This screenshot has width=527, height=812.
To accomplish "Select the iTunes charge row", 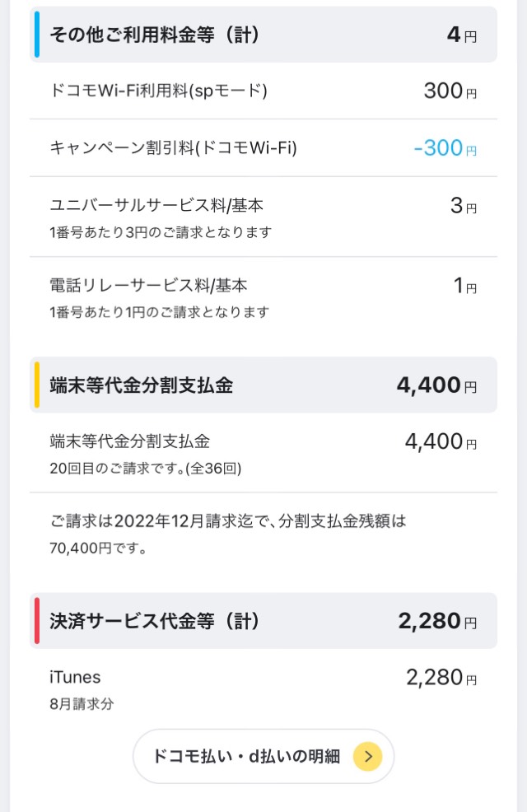I will tap(263, 688).
